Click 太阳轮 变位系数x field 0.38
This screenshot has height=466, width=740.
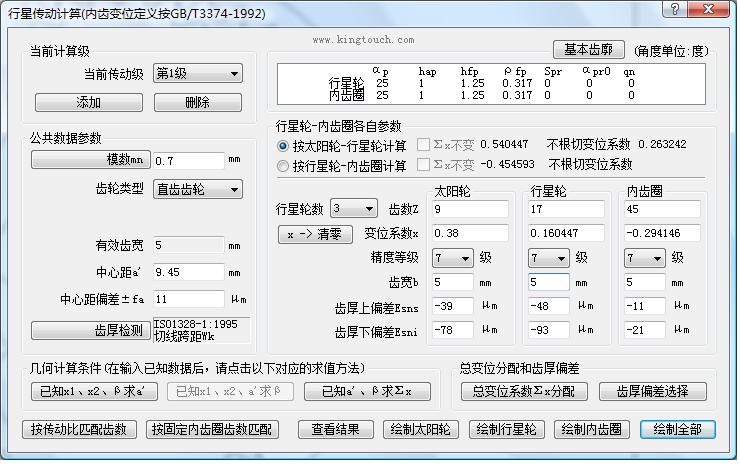coord(470,233)
